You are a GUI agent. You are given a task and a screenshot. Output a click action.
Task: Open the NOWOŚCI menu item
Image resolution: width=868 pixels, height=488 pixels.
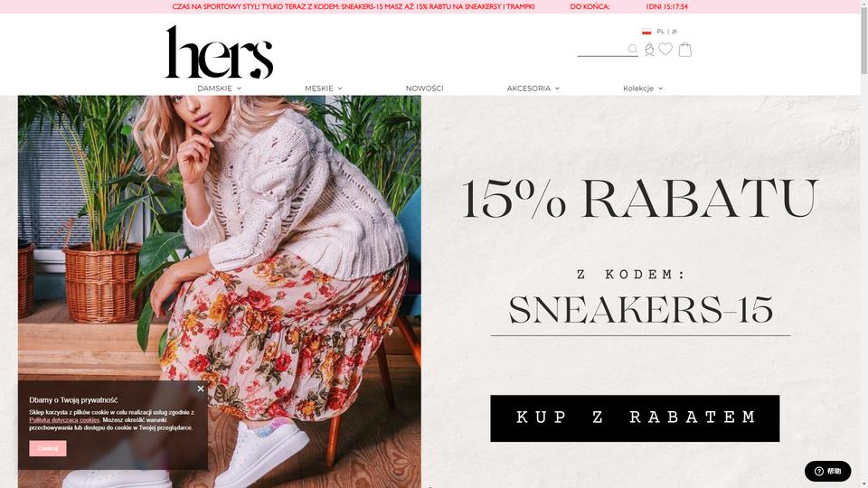(x=425, y=89)
